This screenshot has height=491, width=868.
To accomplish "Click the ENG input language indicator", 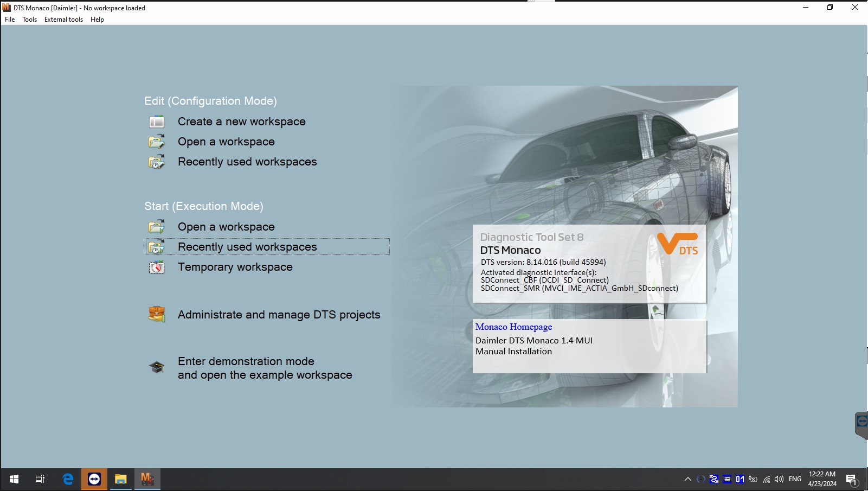I will coord(795,479).
